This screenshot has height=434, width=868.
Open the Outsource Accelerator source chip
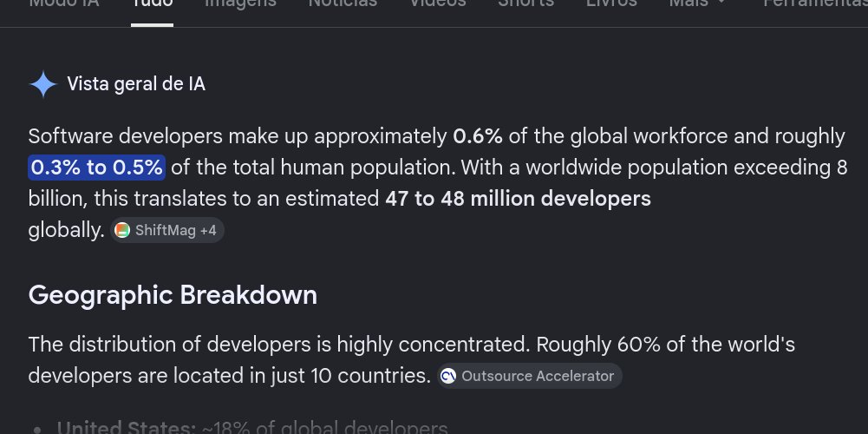click(x=530, y=377)
